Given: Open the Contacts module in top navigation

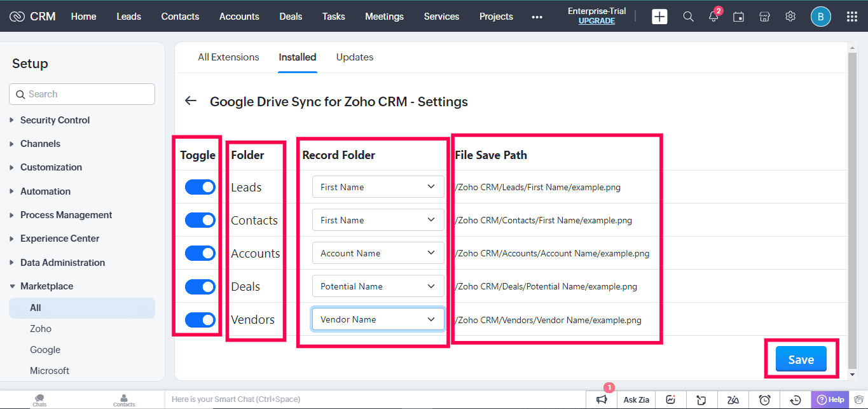Looking at the screenshot, I should [x=180, y=17].
